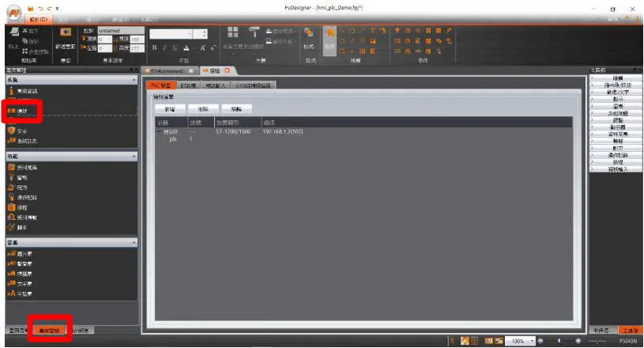Select the Design (D) ribbon tab
Screen dimensions: 644x348
[38, 19]
